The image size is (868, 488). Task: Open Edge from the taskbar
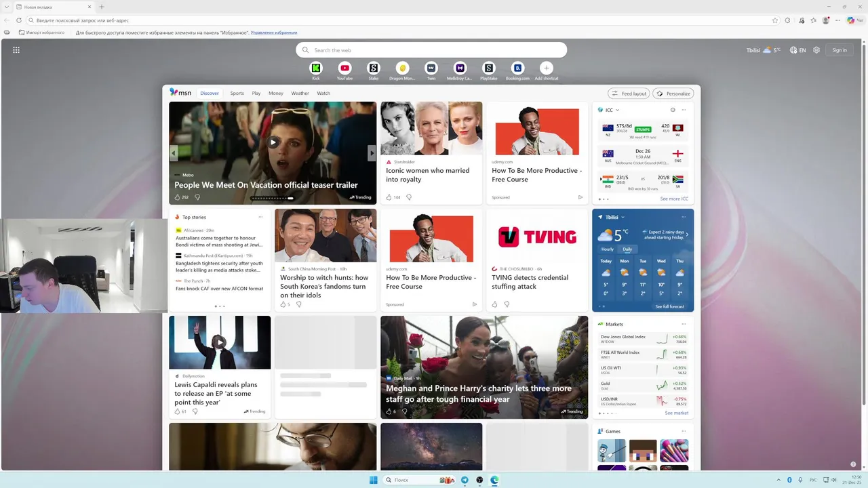494,480
